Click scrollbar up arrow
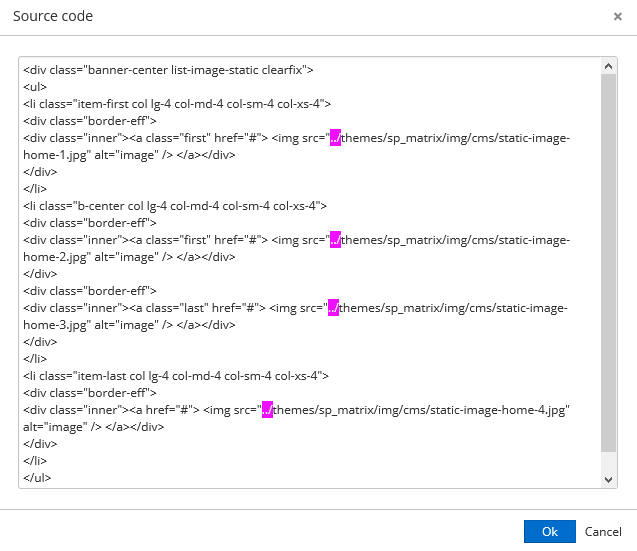Image resolution: width=637 pixels, height=551 pixels. [x=608, y=66]
